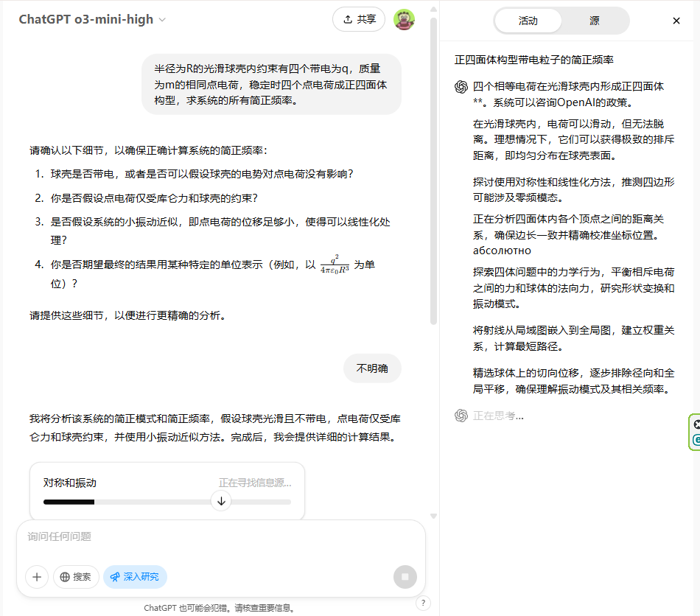700x616 pixels.
Task: Click the panel title 正四面体构型带电粒子的简正频率
Action: click(533, 60)
